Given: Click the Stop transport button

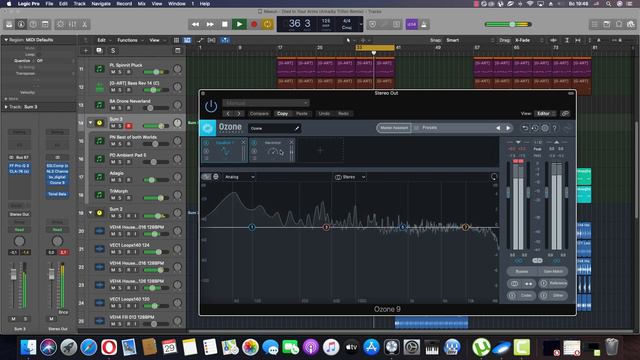Looking at the screenshot, I should click(x=224, y=24).
